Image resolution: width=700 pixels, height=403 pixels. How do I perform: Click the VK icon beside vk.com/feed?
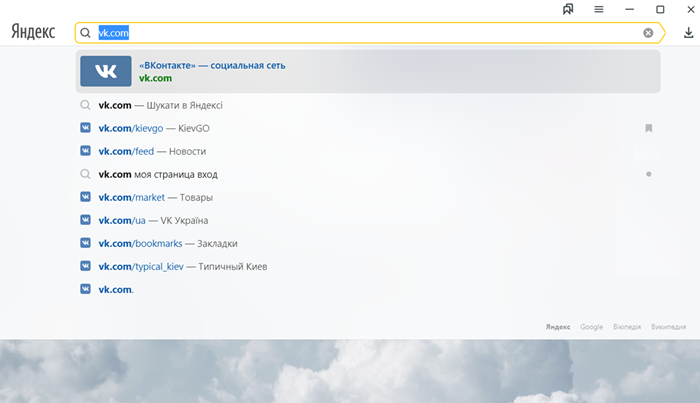(85, 151)
